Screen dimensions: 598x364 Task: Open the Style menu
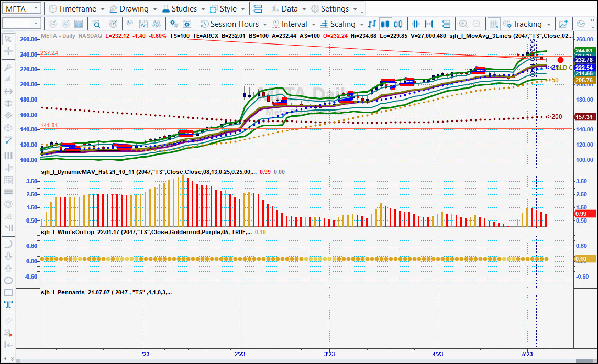[x=227, y=9]
